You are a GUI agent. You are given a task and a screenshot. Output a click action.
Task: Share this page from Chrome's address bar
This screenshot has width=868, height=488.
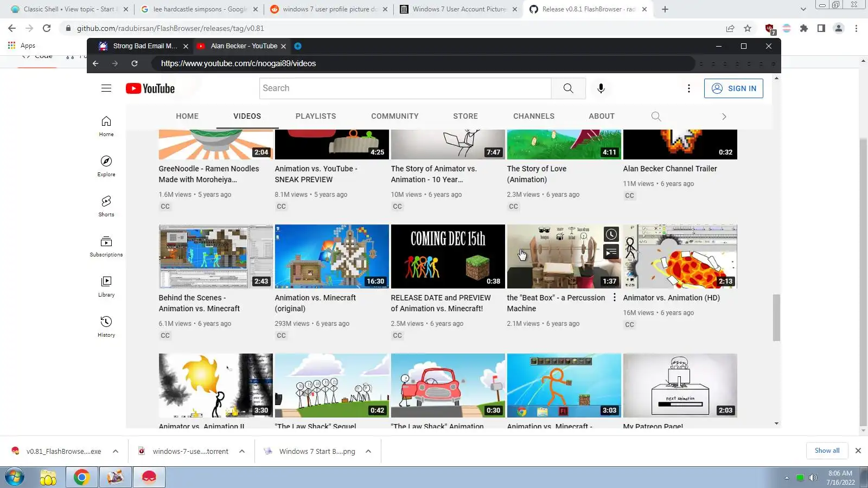click(730, 28)
